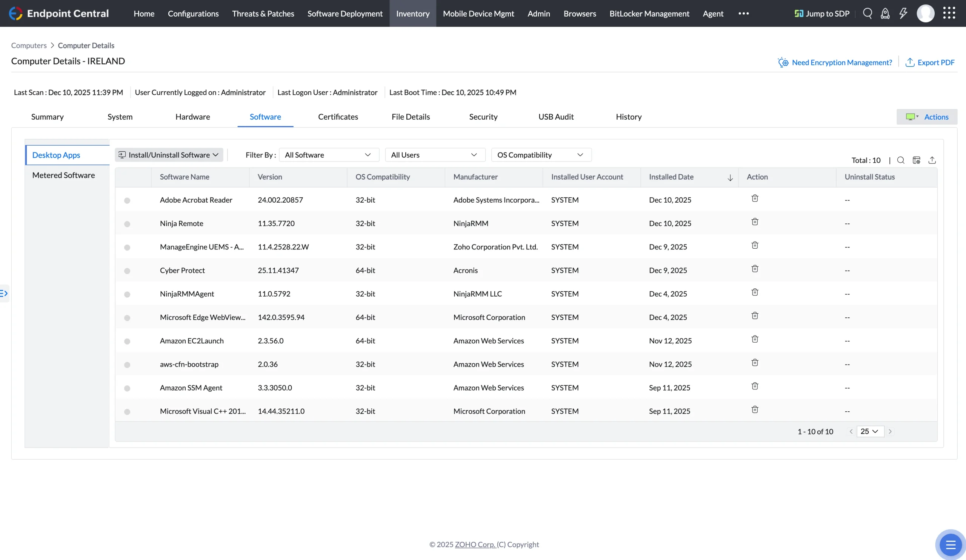Open Install/Uninstall Software dropdown
This screenshot has width=966, height=560.
tap(169, 155)
